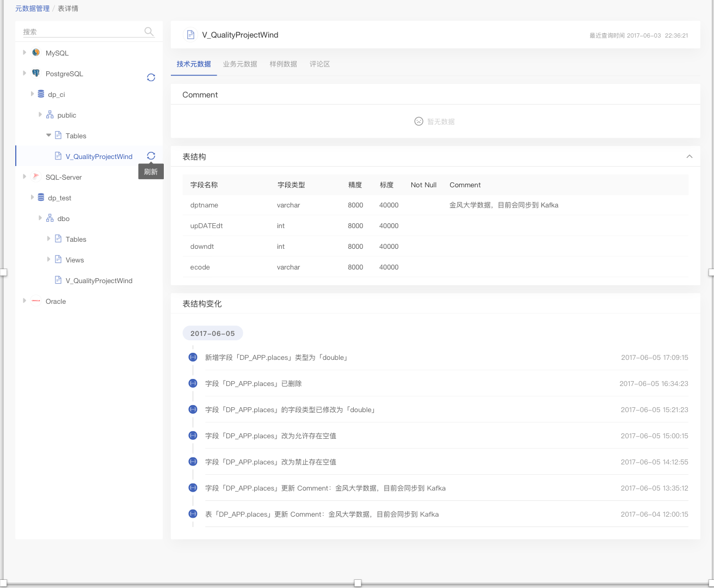Collapse the 表结构 section with chevron
The image size is (714, 588).
point(689,157)
